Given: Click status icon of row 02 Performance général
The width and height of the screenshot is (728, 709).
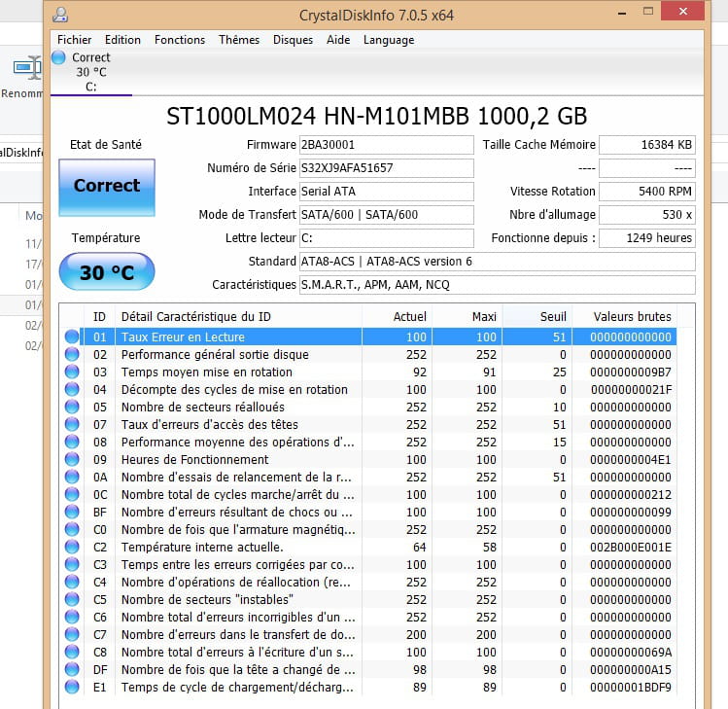Looking at the screenshot, I should [72, 354].
